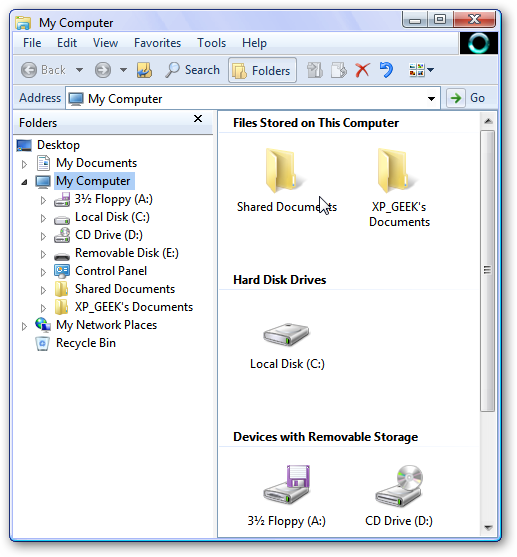The height and width of the screenshot is (557, 517).
Task: Close the Folders pane
Action: [198, 119]
